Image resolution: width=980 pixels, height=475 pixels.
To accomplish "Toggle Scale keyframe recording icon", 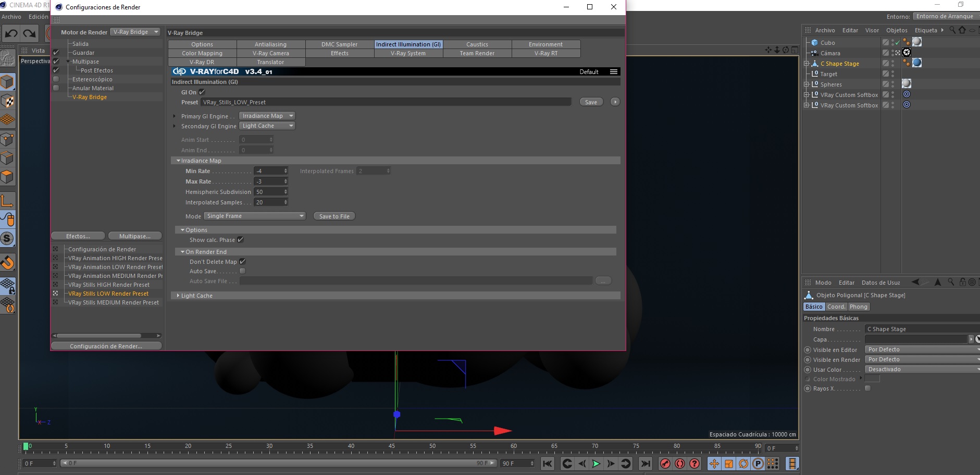I will (x=729, y=464).
